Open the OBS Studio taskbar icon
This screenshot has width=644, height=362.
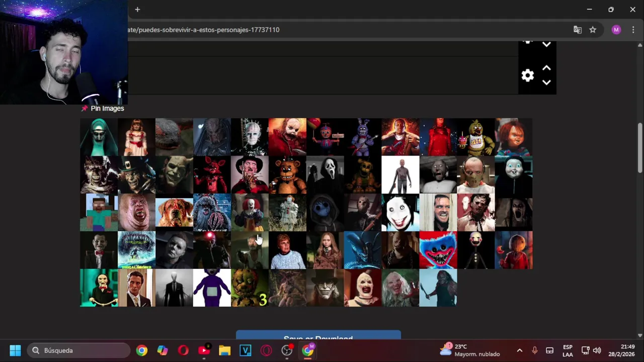[287, 350]
